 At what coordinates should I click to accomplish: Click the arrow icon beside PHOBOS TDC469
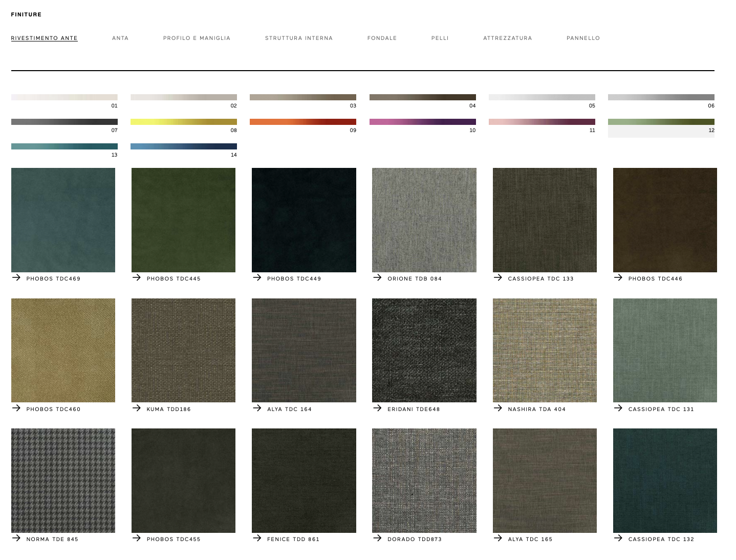[x=16, y=277]
